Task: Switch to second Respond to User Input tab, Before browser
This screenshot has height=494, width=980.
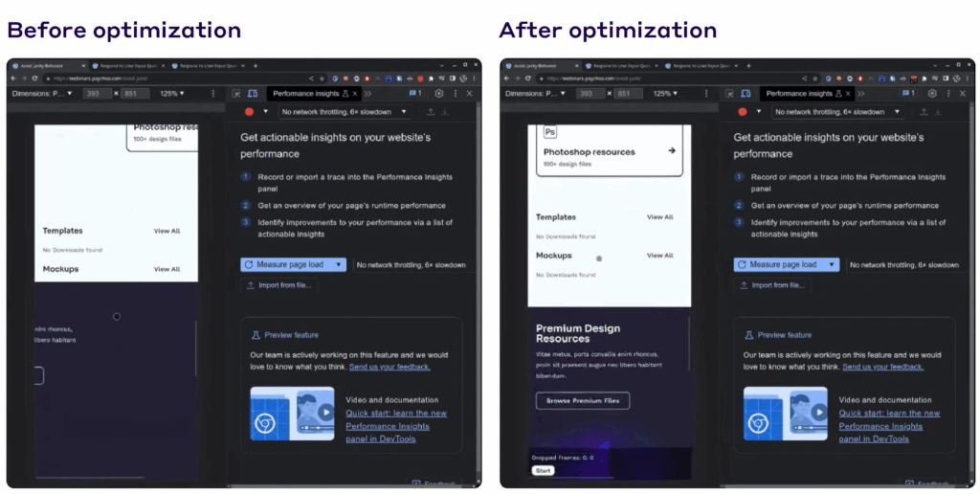Action: pos(208,66)
